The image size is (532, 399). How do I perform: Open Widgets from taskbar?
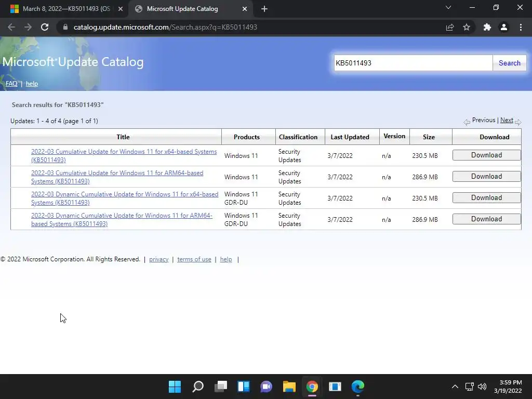pyautogui.click(x=244, y=387)
